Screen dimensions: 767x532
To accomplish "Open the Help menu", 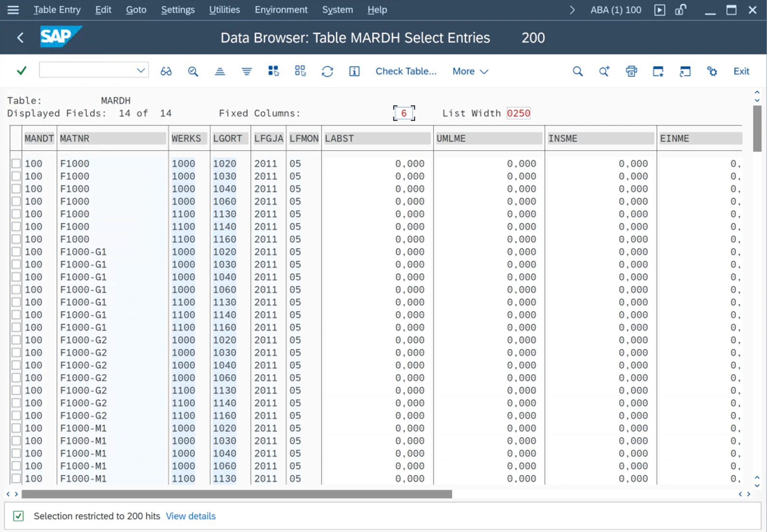I will [377, 10].
